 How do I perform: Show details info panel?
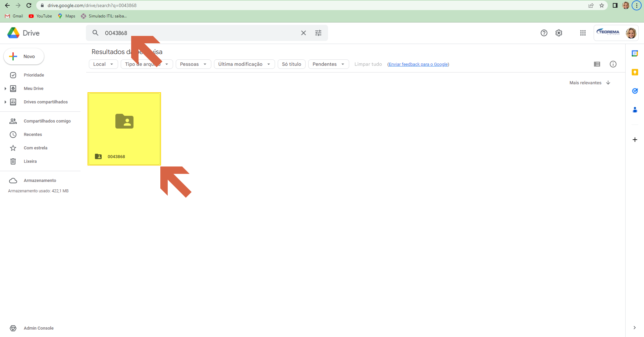[613, 64]
